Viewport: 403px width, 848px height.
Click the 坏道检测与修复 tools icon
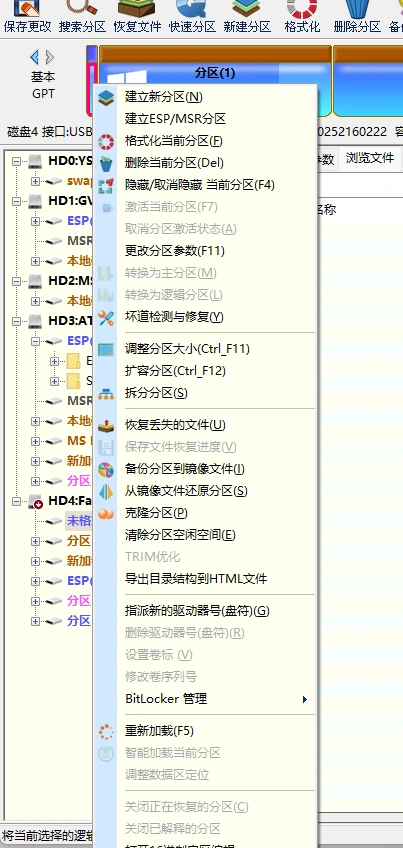[106, 317]
